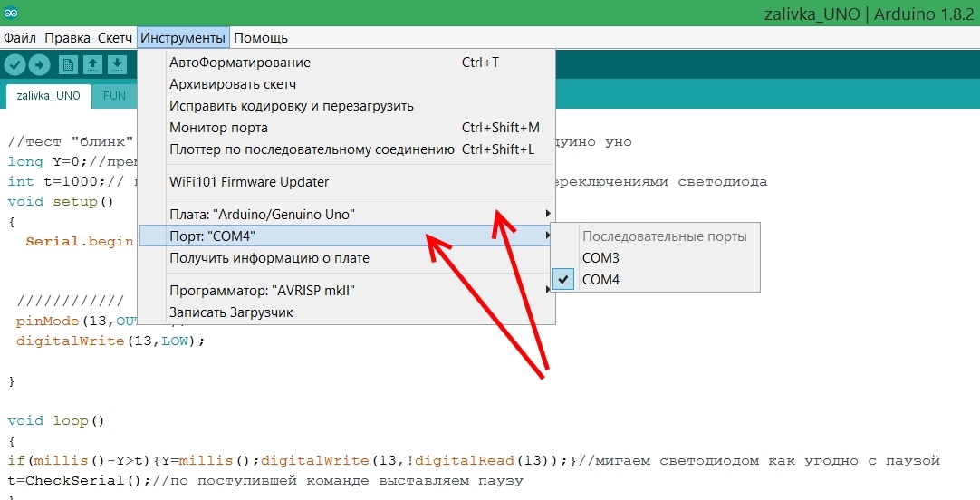980x500 pixels.
Task: Click the Open sketch up-arrow icon
Action: (x=92, y=64)
